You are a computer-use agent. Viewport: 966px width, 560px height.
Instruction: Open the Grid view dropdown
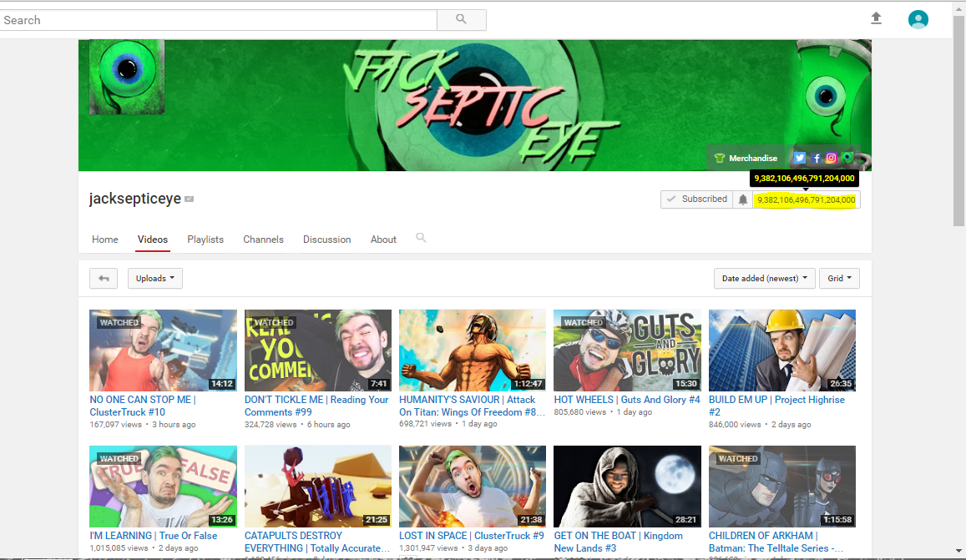click(839, 279)
